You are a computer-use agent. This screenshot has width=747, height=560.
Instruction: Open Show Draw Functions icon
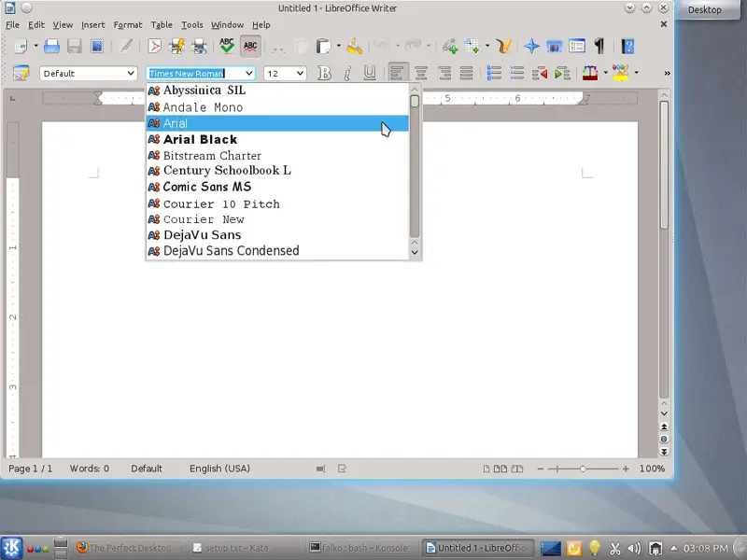[503, 46]
